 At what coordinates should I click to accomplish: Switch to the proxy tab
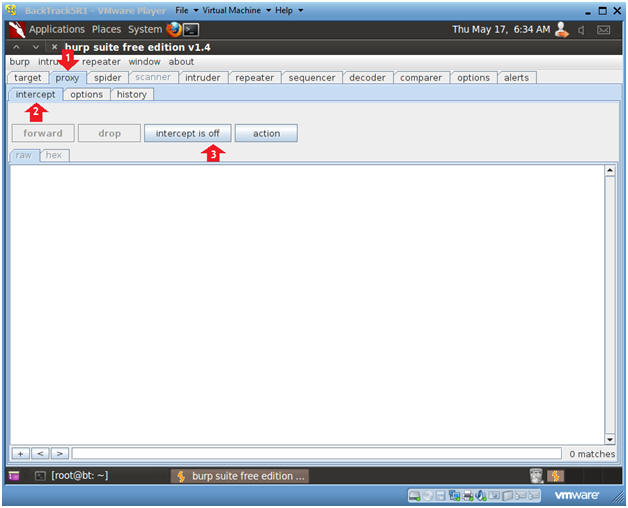coord(67,78)
